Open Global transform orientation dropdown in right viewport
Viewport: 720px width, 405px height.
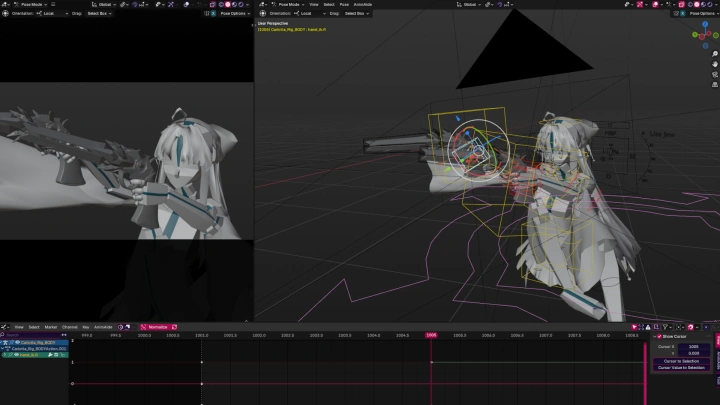click(469, 5)
